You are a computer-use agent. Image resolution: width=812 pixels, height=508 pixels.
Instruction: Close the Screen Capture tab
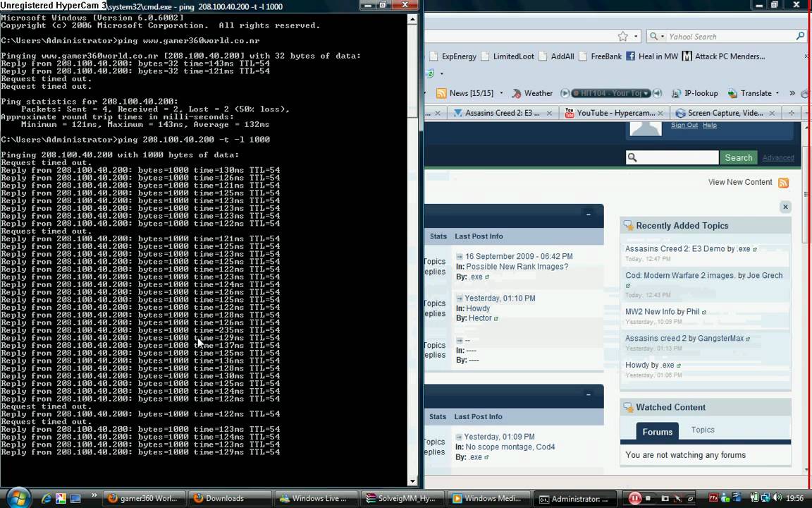tap(772, 113)
